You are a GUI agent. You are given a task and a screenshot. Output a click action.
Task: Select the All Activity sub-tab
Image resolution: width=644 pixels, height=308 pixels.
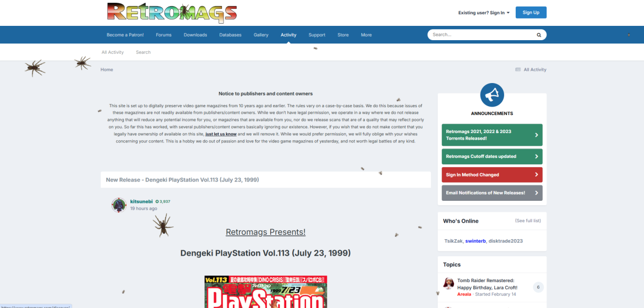(x=113, y=52)
